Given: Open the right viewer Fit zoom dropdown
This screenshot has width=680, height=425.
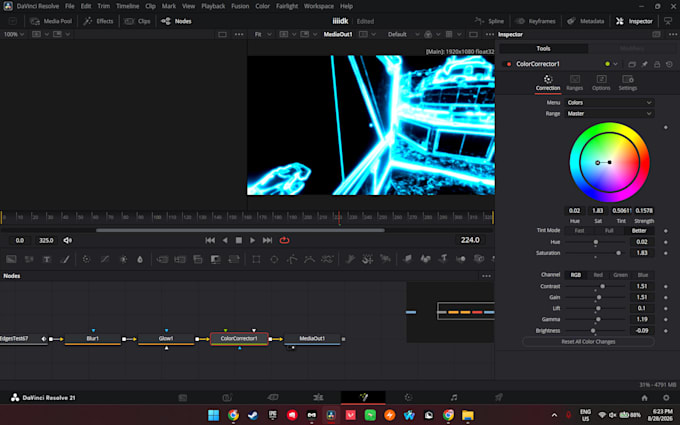Looking at the screenshot, I should pos(263,34).
